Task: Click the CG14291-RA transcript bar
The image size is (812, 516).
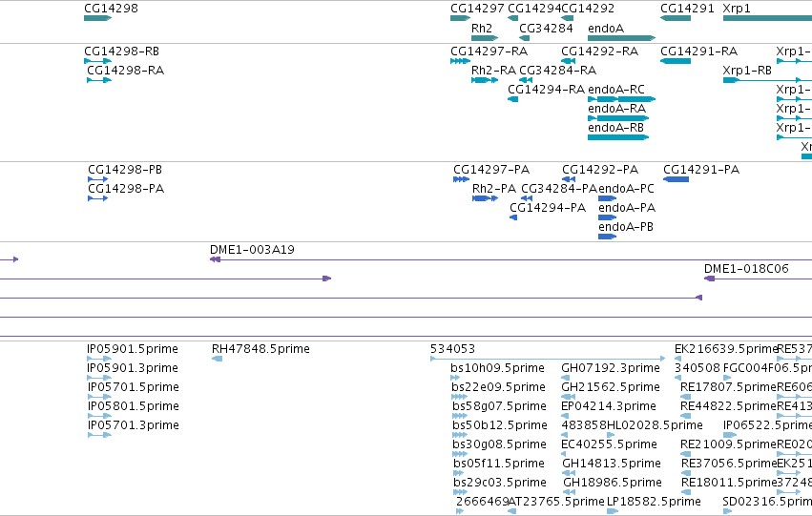Action: pos(676,61)
